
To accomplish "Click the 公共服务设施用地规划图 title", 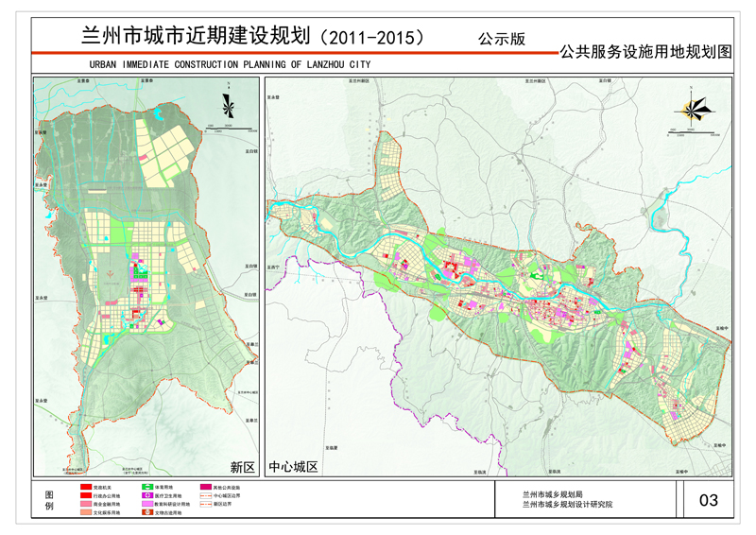I will (645, 54).
